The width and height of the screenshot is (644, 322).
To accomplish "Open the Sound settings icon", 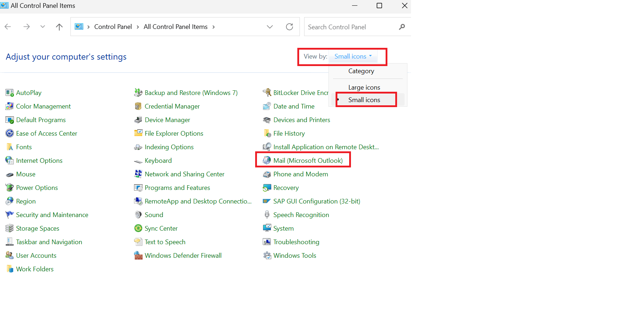I will (x=154, y=215).
